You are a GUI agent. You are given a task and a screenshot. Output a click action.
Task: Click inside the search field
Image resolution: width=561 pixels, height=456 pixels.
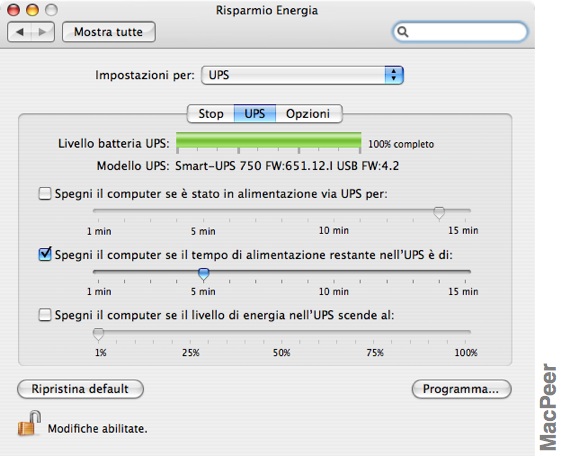tap(465, 32)
